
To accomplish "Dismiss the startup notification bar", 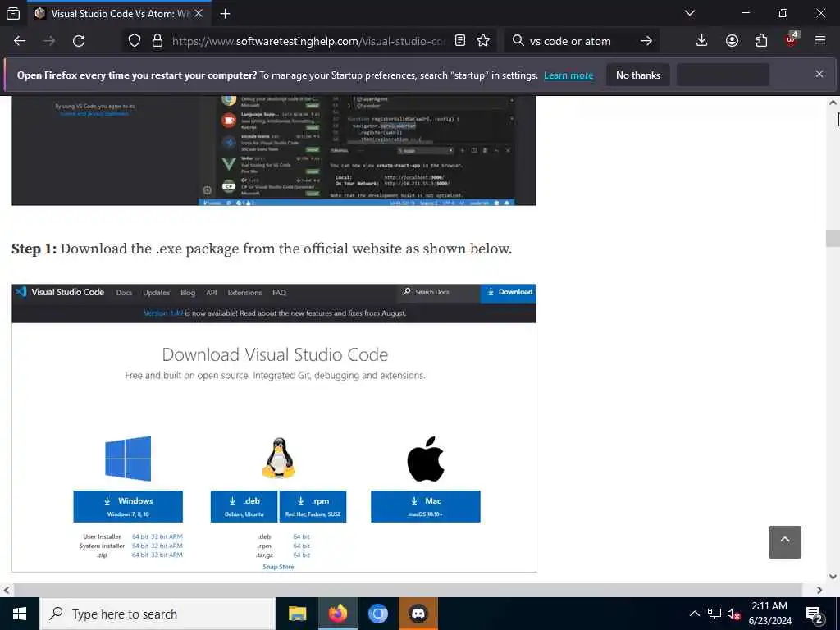I will pyautogui.click(x=819, y=75).
